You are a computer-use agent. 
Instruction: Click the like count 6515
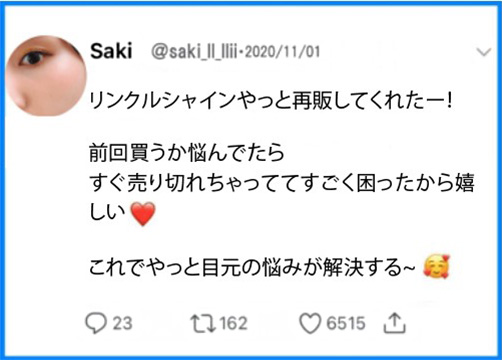click(346, 324)
